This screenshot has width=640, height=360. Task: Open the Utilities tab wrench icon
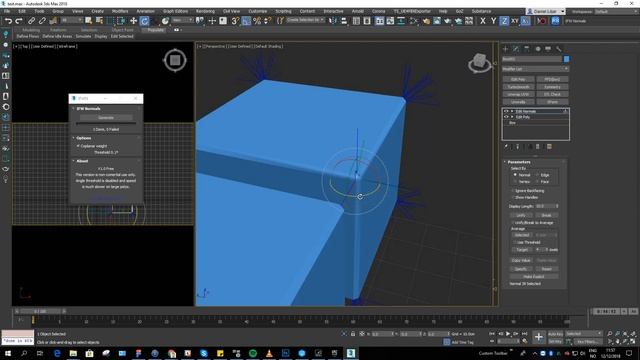coord(559,49)
